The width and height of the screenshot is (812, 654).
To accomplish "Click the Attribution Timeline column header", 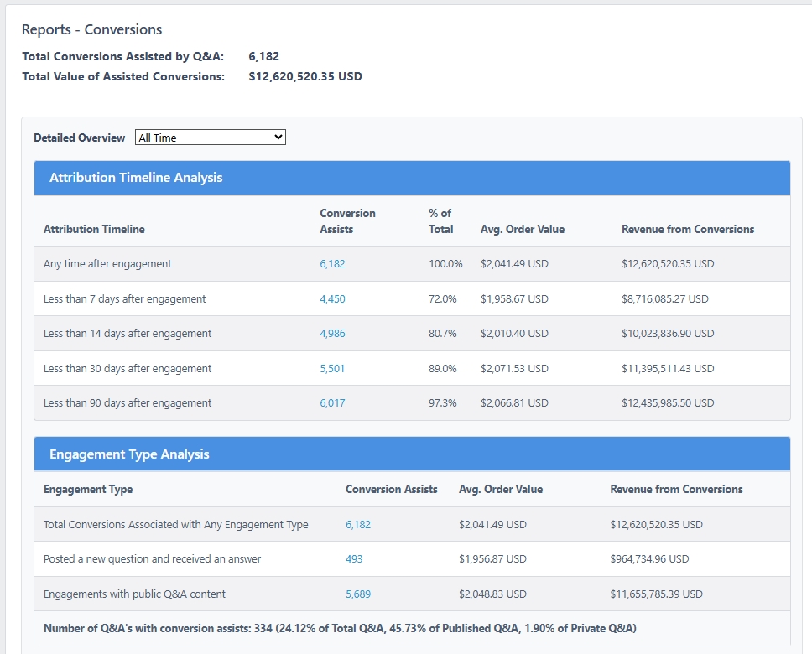I will [94, 230].
